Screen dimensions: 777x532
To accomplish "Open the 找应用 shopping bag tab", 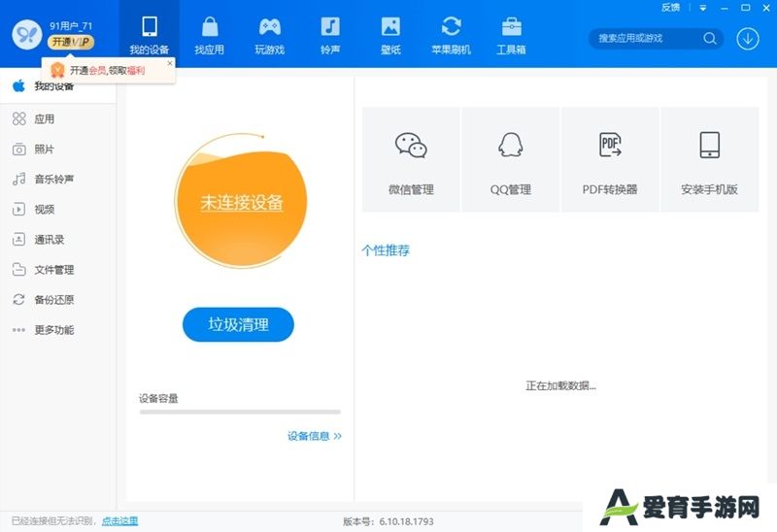I will click(x=209, y=35).
